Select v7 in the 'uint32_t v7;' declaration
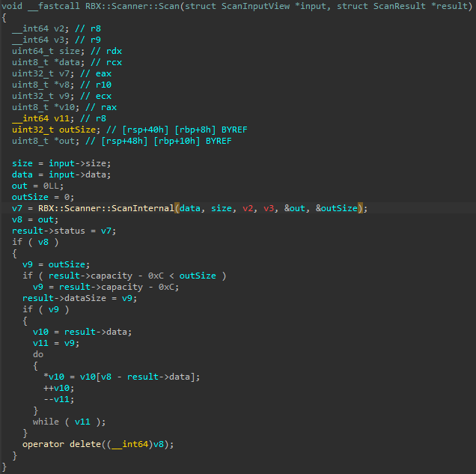Screen dimensions: 476x474 coord(64,73)
